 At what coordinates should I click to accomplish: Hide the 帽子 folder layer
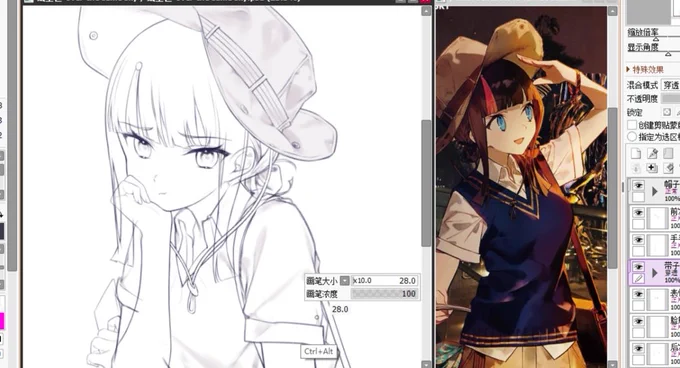click(x=638, y=186)
